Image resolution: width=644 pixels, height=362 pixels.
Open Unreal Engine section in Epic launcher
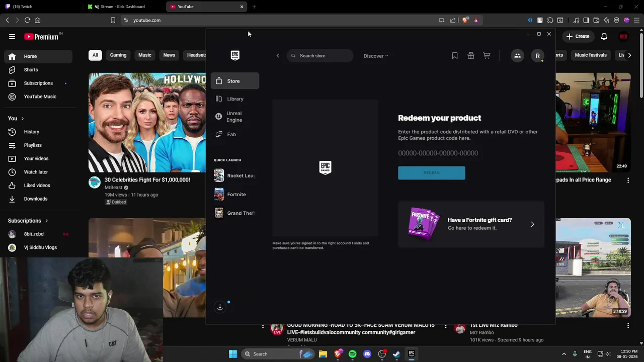(235, 117)
